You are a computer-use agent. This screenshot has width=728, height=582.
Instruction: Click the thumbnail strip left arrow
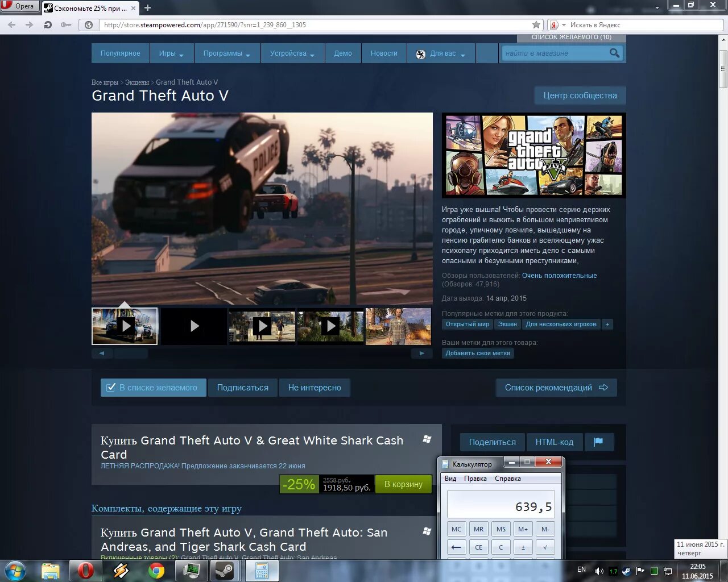tap(102, 353)
